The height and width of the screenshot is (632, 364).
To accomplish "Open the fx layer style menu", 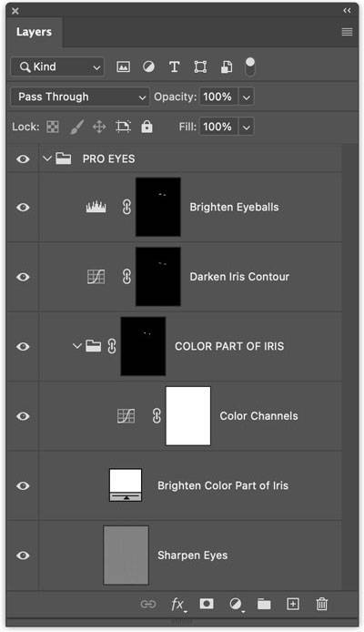I will (x=178, y=604).
